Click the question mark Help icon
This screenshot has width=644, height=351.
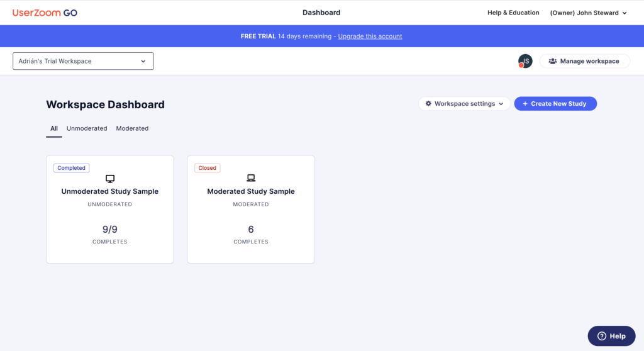tap(601, 336)
